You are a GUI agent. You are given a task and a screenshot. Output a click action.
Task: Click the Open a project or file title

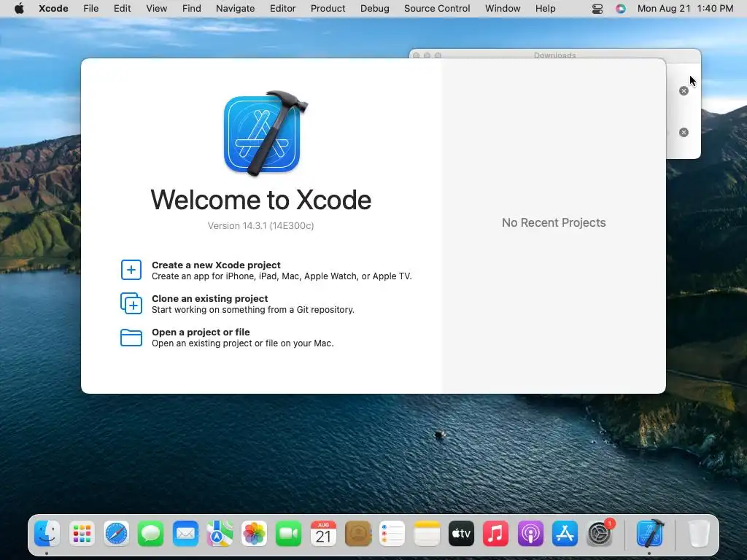pyautogui.click(x=201, y=332)
